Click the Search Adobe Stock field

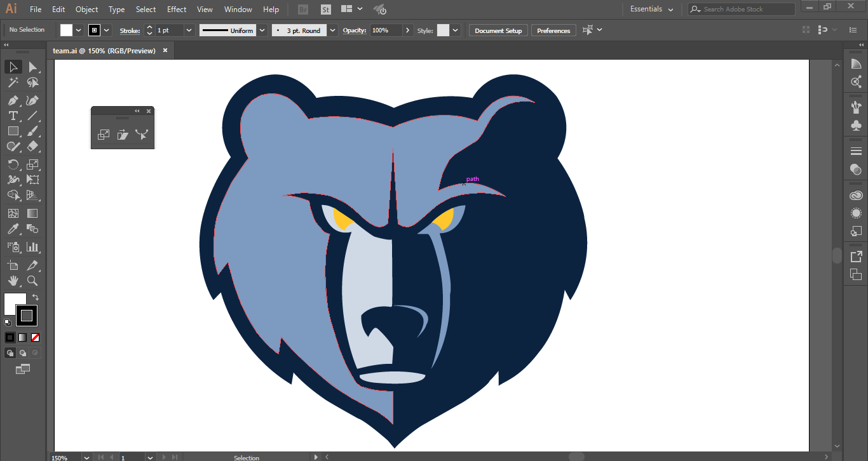742,9
